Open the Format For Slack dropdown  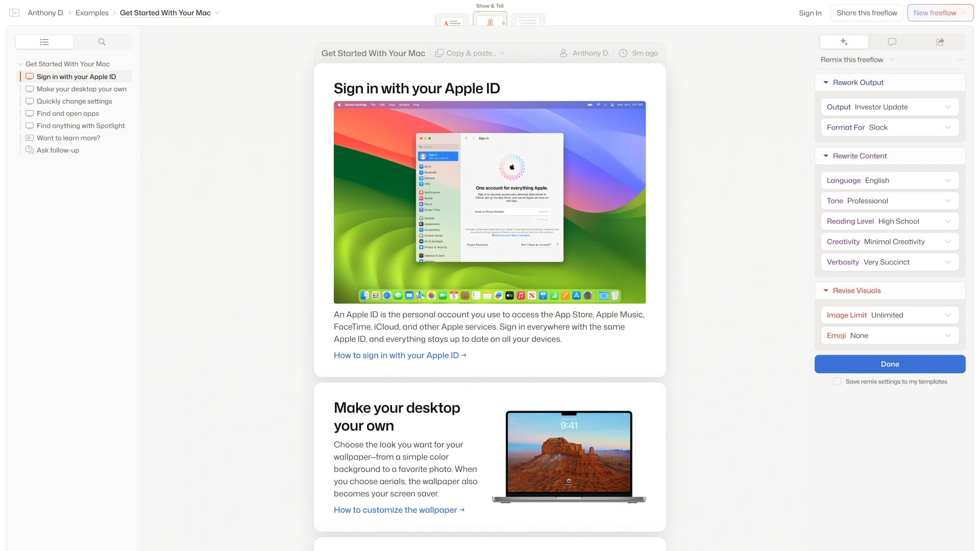890,128
